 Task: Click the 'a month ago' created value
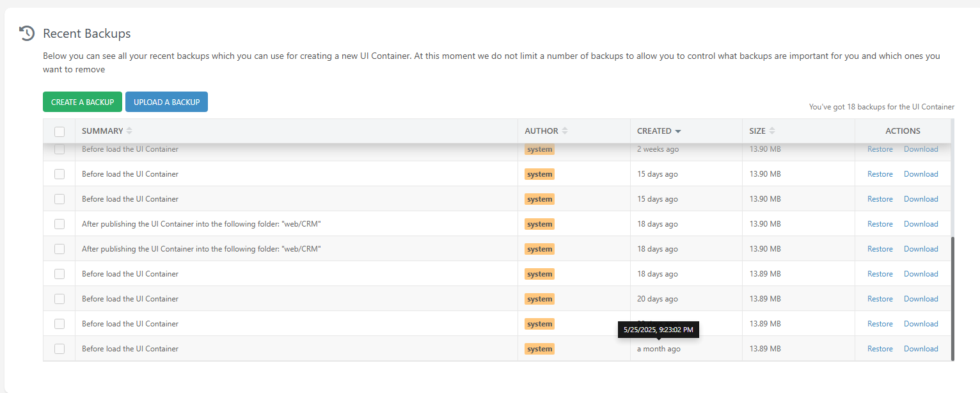pyautogui.click(x=659, y=349)
